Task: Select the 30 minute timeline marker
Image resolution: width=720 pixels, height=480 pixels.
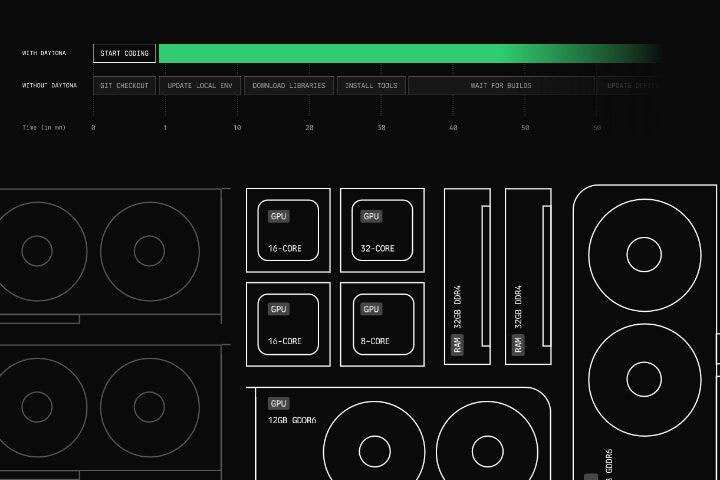Action: click(x=381, y=128)
